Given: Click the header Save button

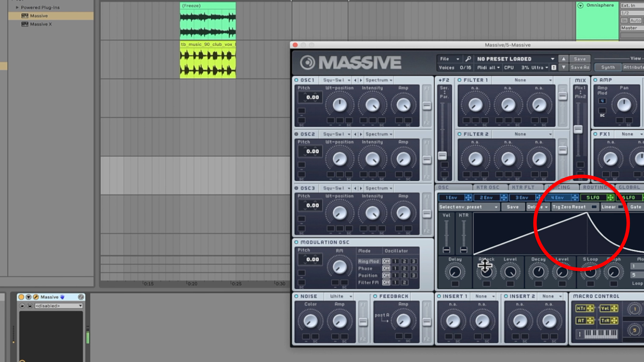Looking at the screenshot, I should coord(580,59).
